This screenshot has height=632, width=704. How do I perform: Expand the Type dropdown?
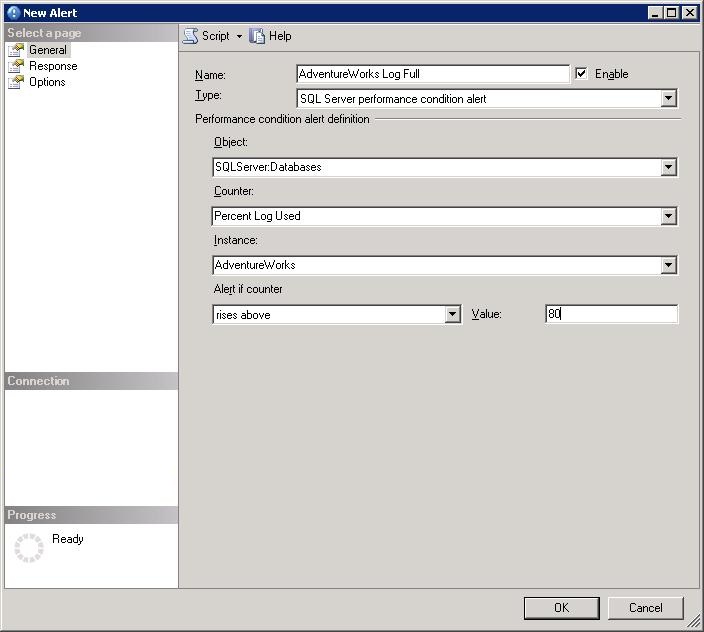(x=668, y=98)
